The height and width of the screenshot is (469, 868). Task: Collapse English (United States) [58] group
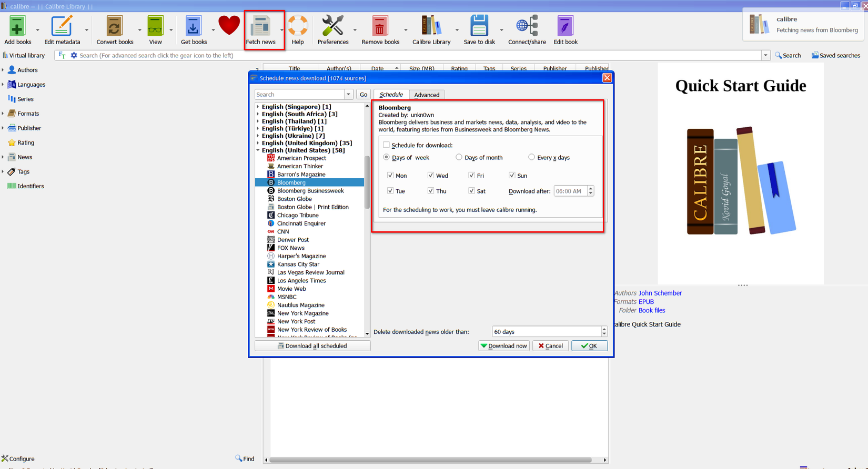[x=258, y=150]
